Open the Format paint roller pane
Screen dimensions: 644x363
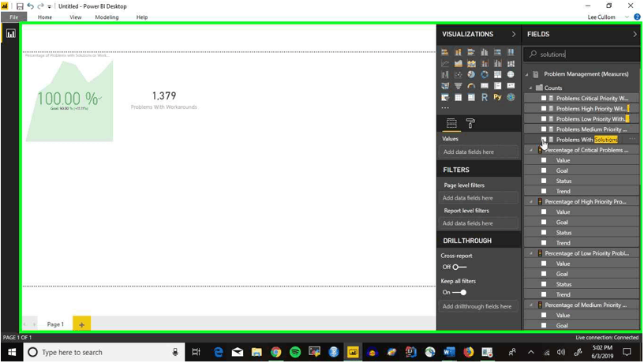pos(470,123)
